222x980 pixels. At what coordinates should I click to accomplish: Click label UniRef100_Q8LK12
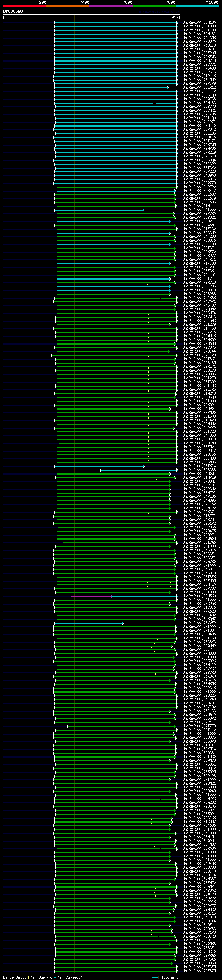point(199,88)
